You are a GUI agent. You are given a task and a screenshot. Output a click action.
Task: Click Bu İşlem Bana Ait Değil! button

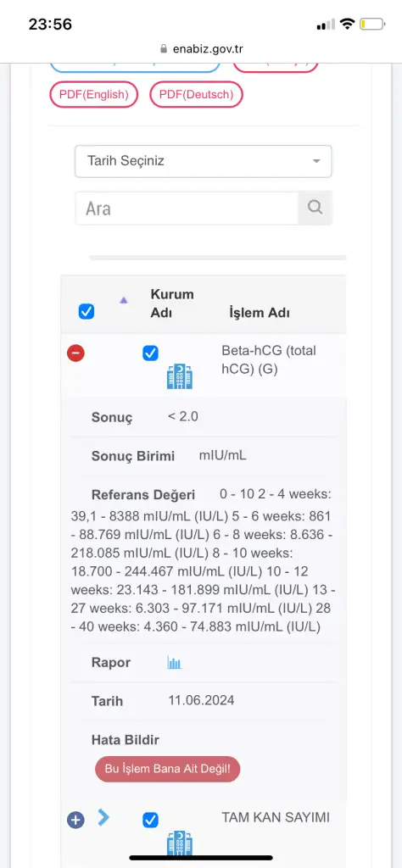tap(168, 769)
